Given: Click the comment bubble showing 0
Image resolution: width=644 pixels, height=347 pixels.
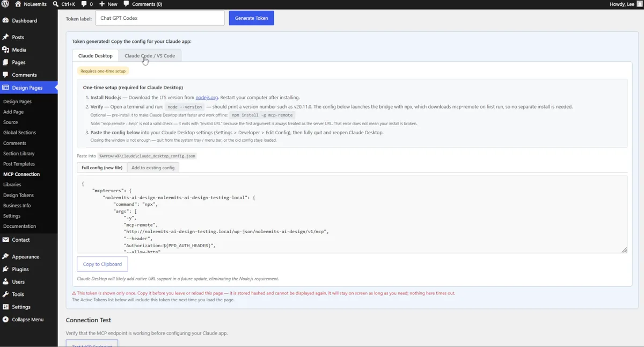Looking at the screenshot, I should 87,4.
